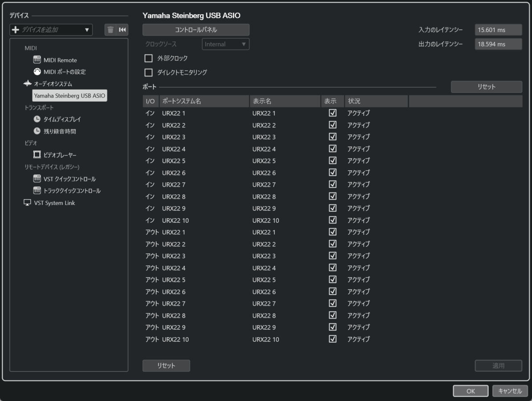Click port system name イン URX22 8

point(174,196)
